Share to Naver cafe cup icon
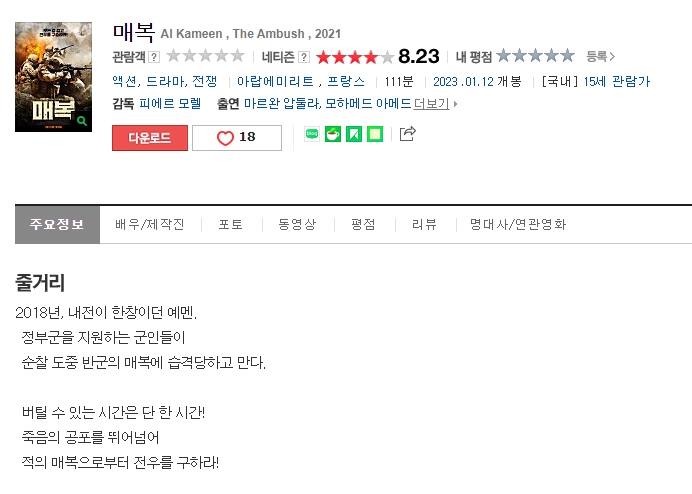 click(x=333, y=134)
